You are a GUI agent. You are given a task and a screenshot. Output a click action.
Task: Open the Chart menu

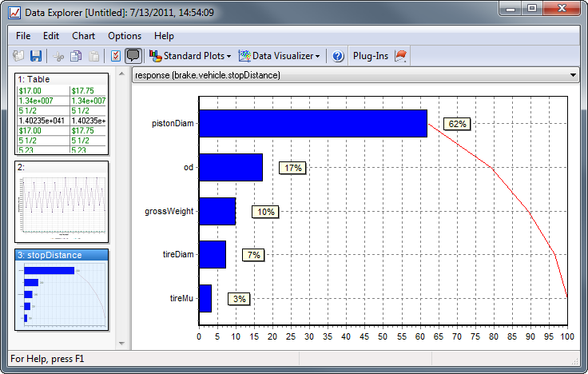coord(83,36)
